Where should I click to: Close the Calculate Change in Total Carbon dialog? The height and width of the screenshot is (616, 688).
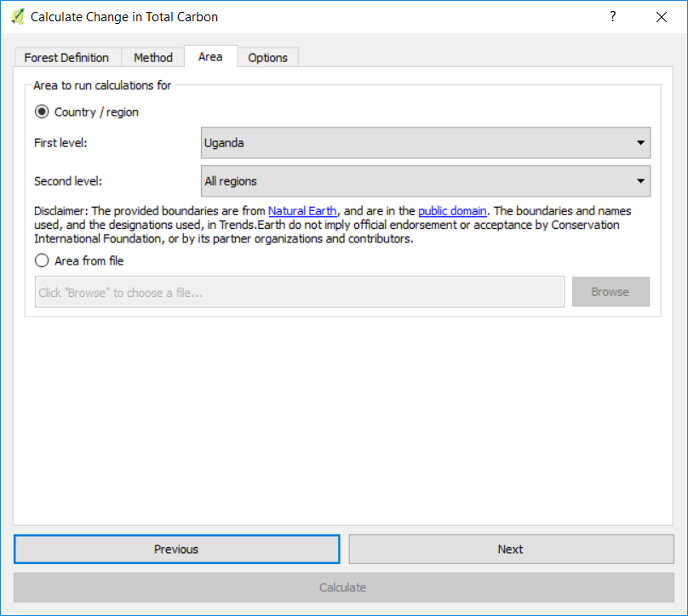coord(661,17)
